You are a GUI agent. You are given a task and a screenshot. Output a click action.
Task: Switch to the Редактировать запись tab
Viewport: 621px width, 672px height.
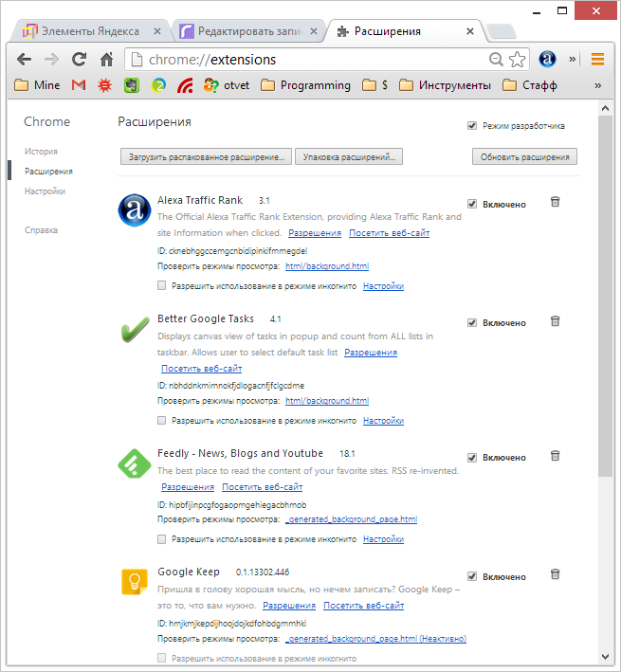click(247, 31)
